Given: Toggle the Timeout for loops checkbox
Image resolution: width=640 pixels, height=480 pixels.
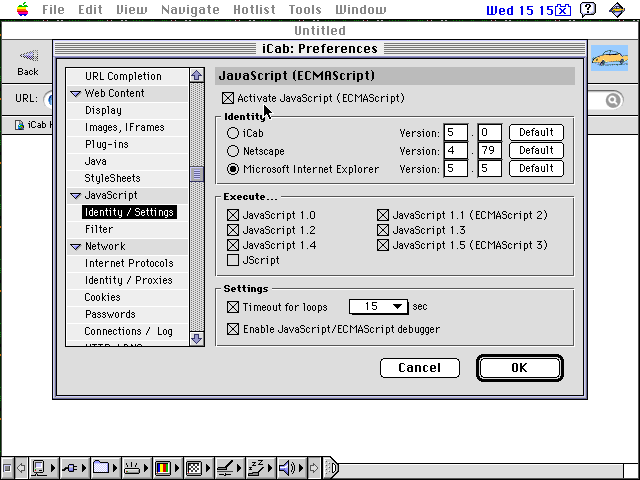Looking at the screenshot, I should point(233,307).
